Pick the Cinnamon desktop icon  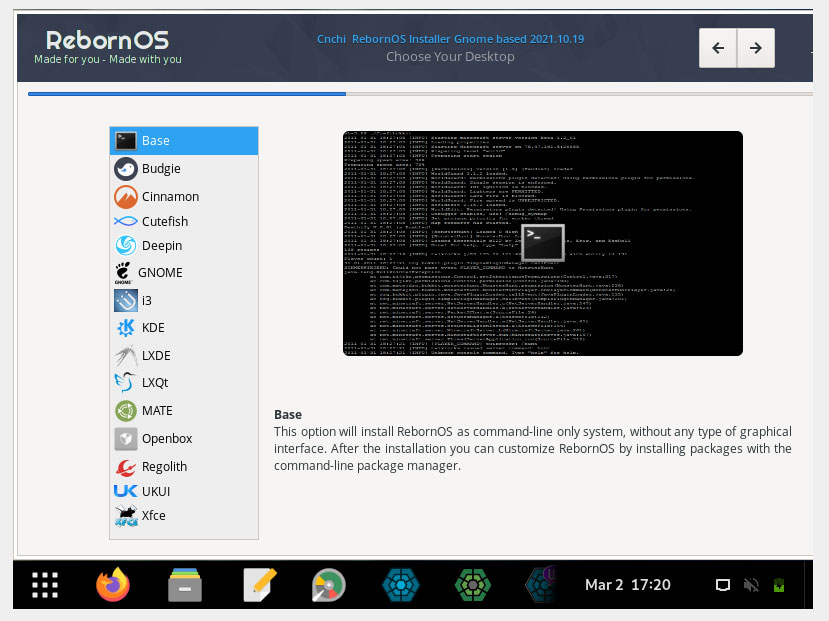click(126, 197)
